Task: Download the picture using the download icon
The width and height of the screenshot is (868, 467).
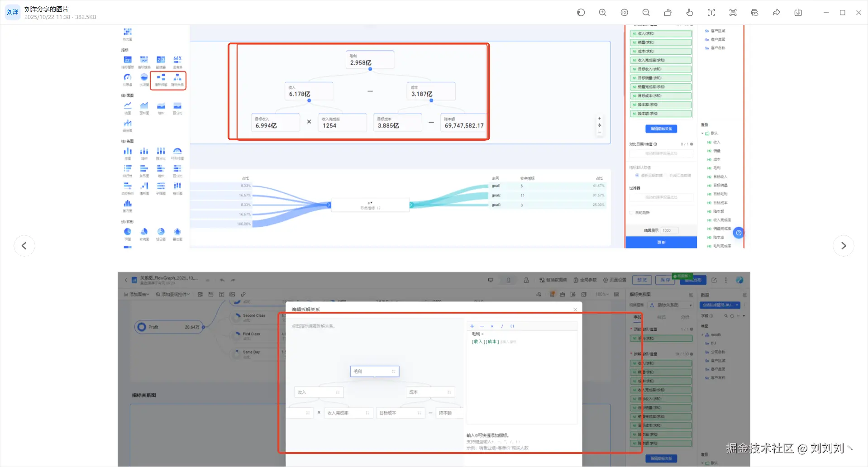Action: pyautogui.click(x=798, y=13)
